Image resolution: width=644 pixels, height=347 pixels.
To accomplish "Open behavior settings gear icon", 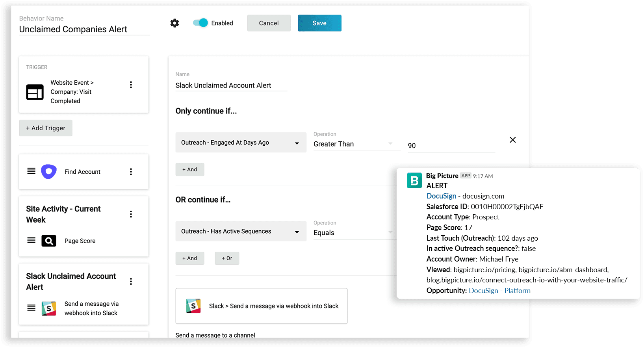I will 174,23.
